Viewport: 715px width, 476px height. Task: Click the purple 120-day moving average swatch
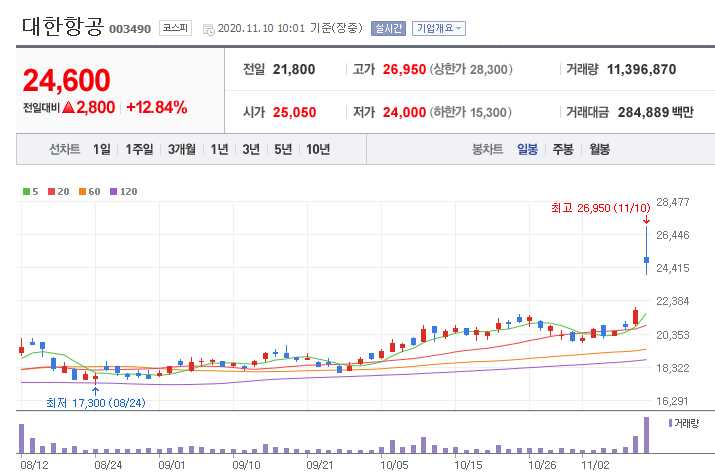pos(114,191)
